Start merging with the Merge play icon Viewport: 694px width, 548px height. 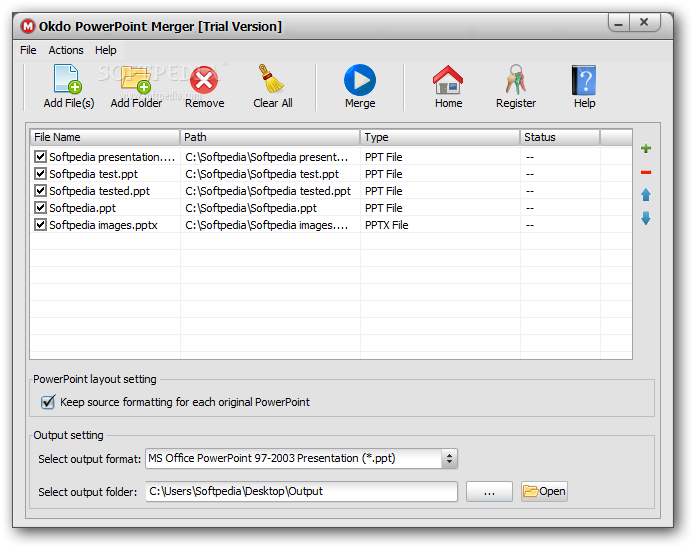pos(360,80)
